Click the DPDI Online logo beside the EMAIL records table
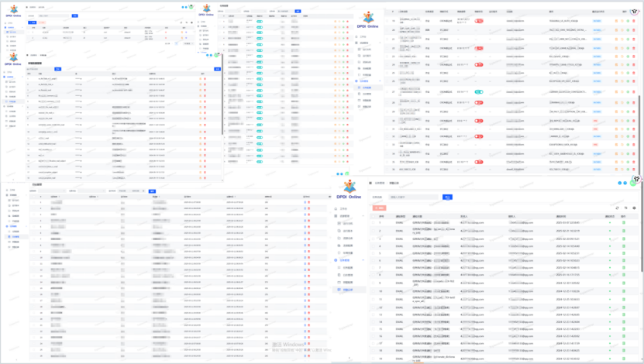The height and width of the screenshot is (364, 644). (349, 190)
